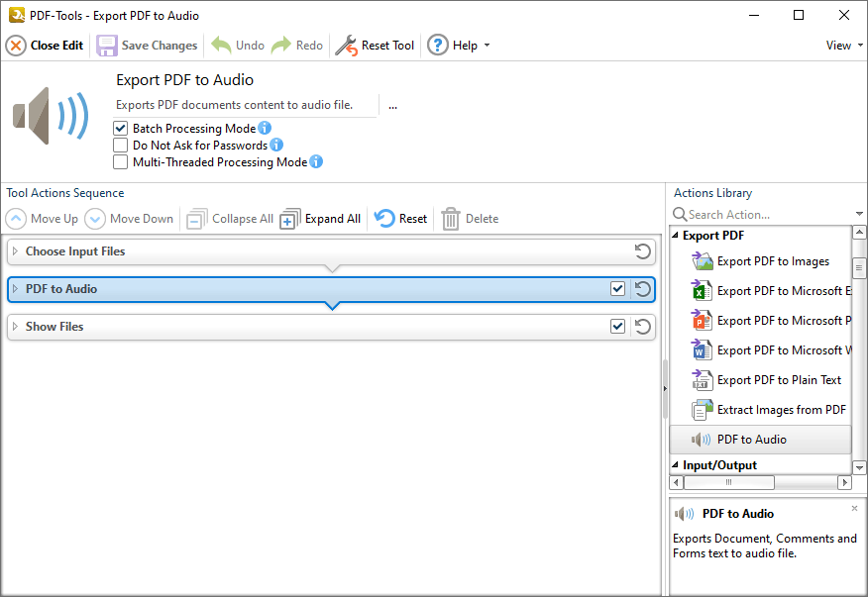Select Export PDF to Microsoft Word icon

pyautogui.click(x=702, y=350)
